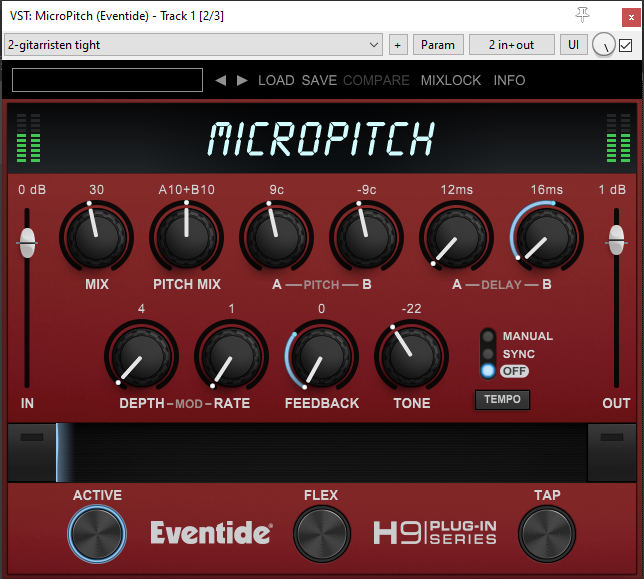Click LOAD in the plugin menu
The width and height of the screenshot is (644, 579).
276,80
